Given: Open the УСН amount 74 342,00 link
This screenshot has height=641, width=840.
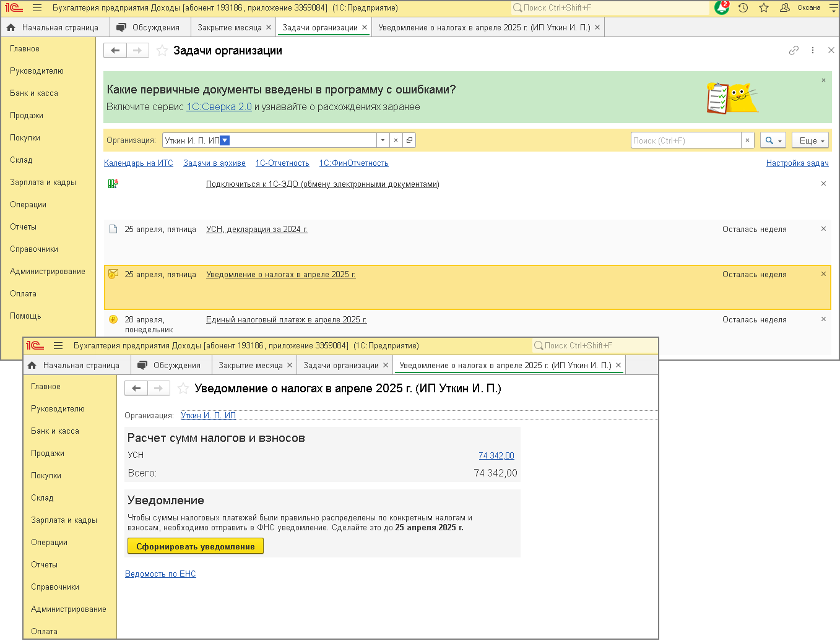Looking at the screenshot, I should [496, 455].
